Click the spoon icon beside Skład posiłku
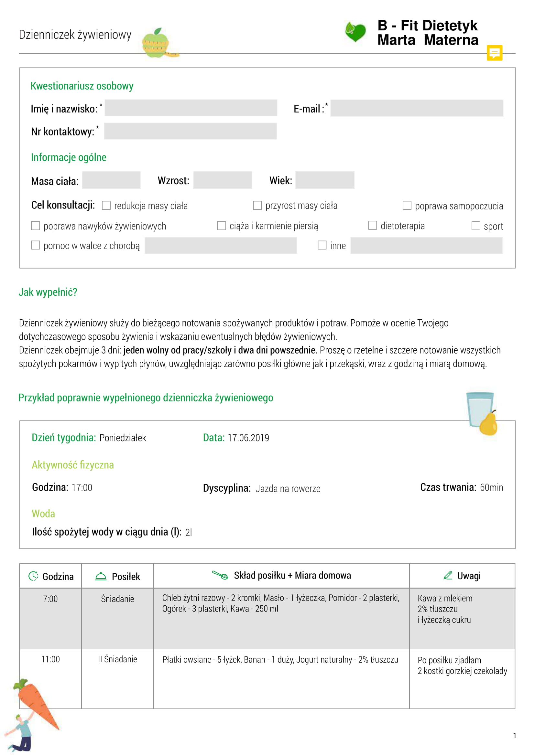The height and width of the screenshot is (756, 535). 220,575
